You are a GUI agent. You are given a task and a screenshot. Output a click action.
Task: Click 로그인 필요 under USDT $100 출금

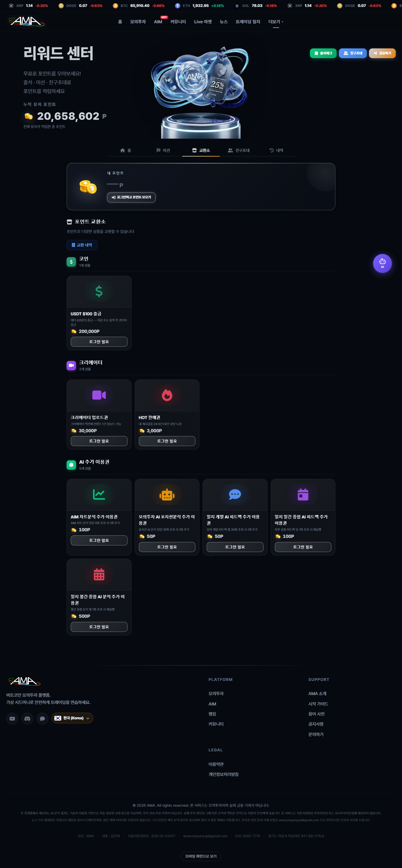click(99, 341)
